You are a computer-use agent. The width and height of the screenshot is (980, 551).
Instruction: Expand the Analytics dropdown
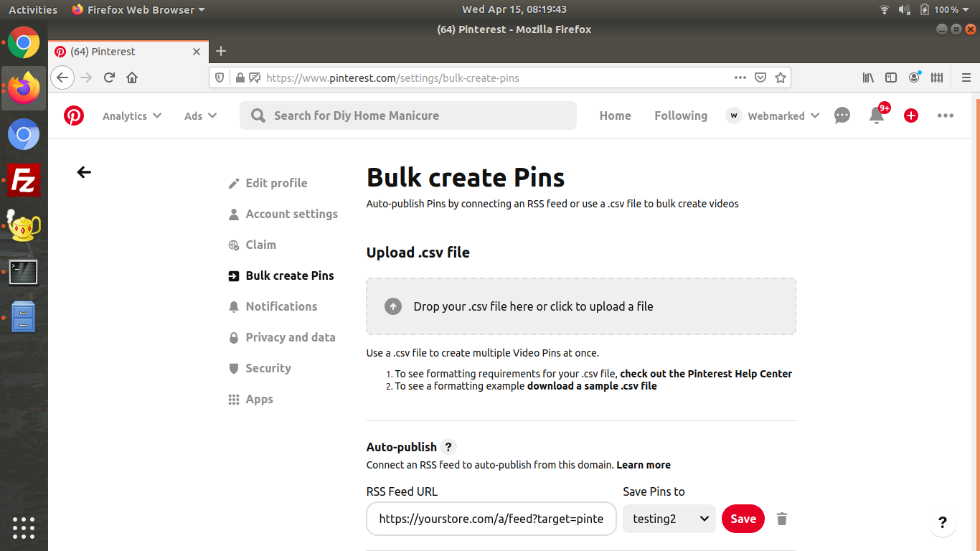(132, 116)
